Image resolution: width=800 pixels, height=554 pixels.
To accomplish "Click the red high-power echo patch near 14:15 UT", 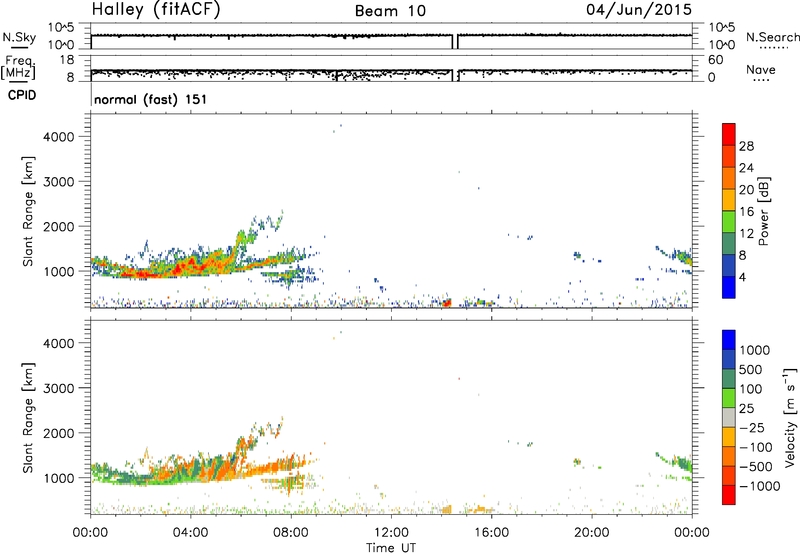I will tap(446, 303).
